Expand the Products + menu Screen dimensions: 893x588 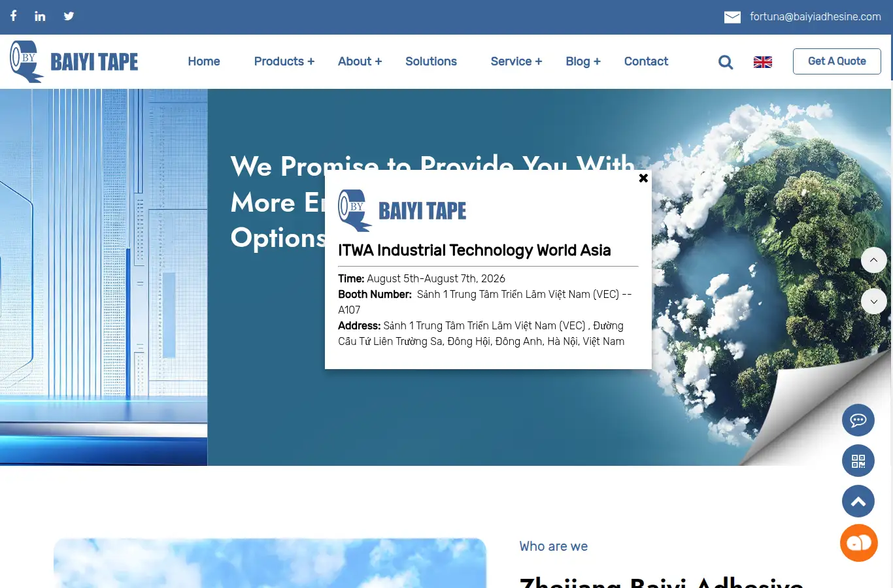284,61
